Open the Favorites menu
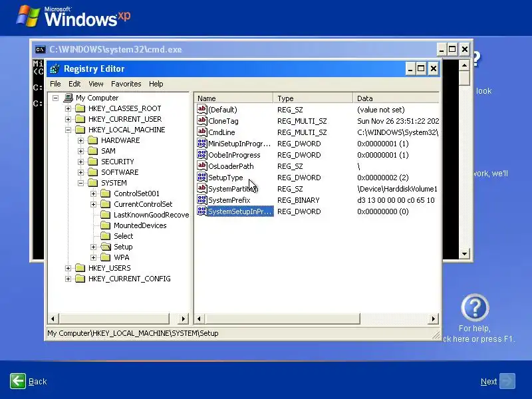Image resolution: width=532 pixels, height=399 pixels. click(x=126, y=84)
